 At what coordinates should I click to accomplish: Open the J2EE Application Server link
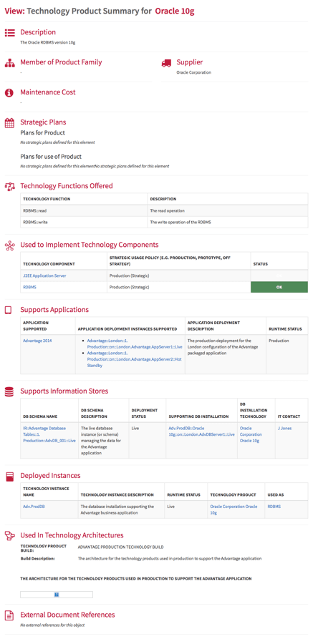coord(44,275)
